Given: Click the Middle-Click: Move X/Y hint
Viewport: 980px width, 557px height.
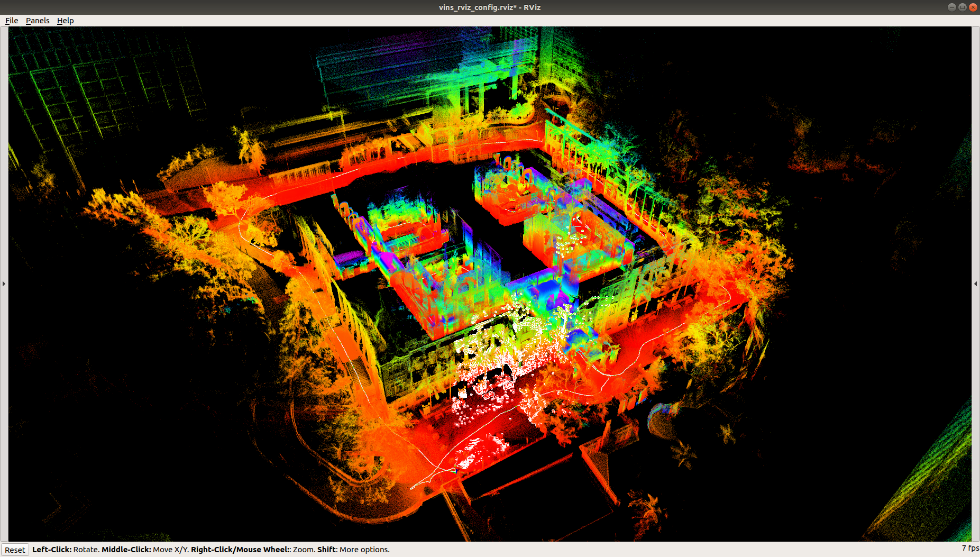Looking at the screenshot, I should click(x=145, y=550).
